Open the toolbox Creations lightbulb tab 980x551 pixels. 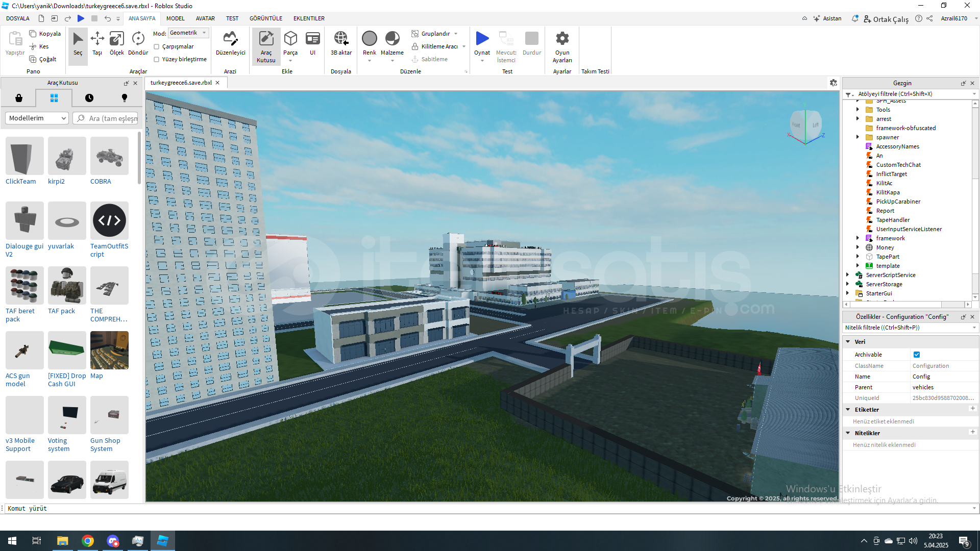124,98
